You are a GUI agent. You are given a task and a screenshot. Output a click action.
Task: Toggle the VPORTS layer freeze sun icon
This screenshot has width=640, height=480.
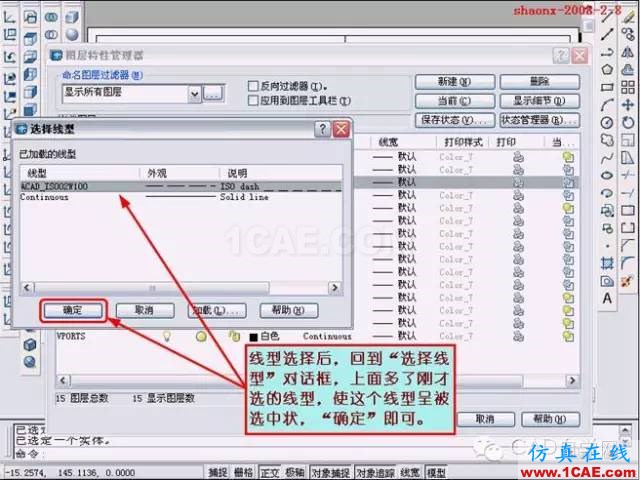coord(201,336)
